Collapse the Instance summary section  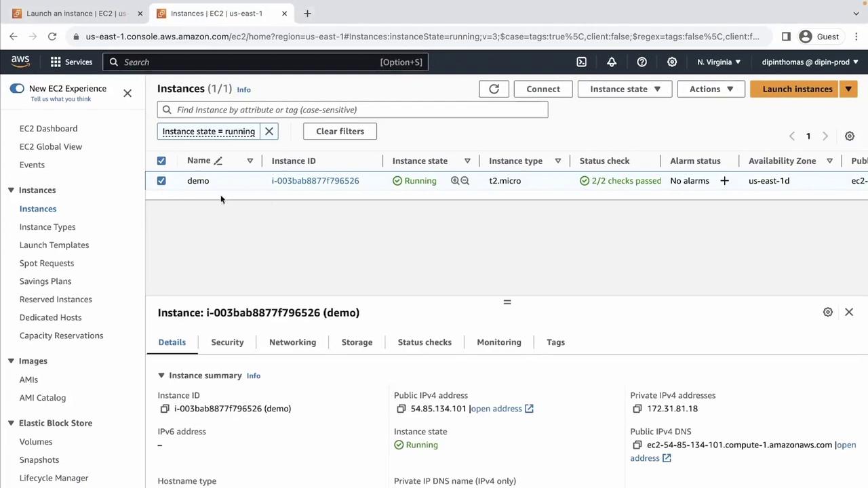(161, 375)
